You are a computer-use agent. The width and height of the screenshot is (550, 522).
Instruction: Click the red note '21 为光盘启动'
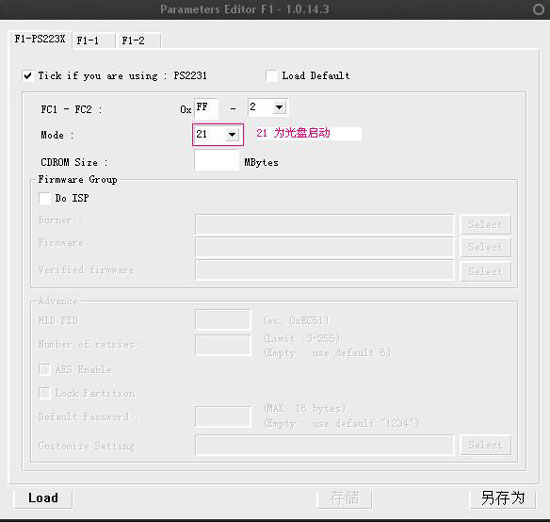coord(293,133)
